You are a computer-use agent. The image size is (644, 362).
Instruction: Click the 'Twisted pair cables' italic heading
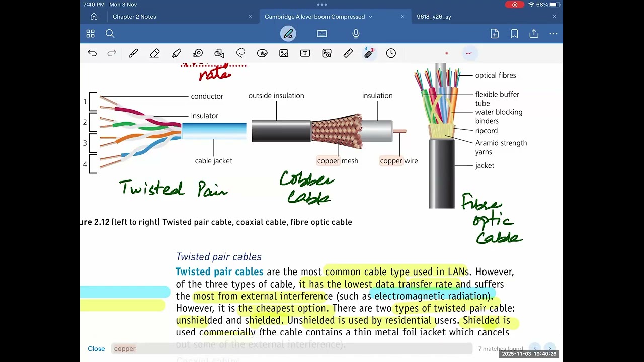coord(218,257)
